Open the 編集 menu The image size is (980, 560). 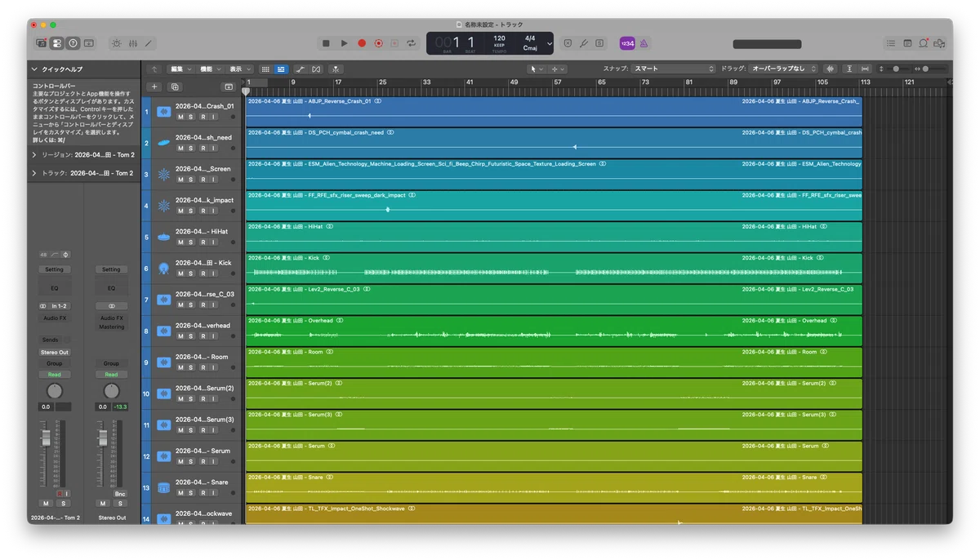(180, 69)
